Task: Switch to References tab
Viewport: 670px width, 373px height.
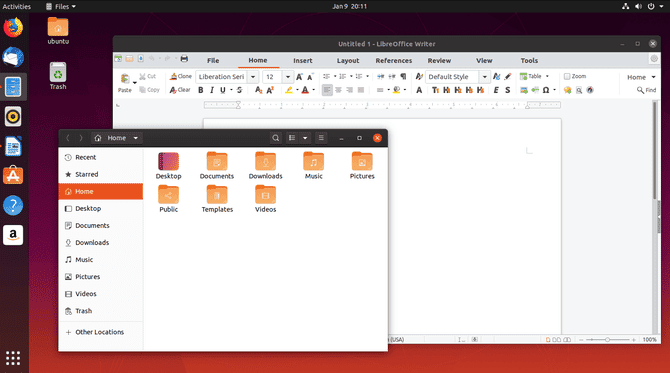Action: [x=394, y=61]
